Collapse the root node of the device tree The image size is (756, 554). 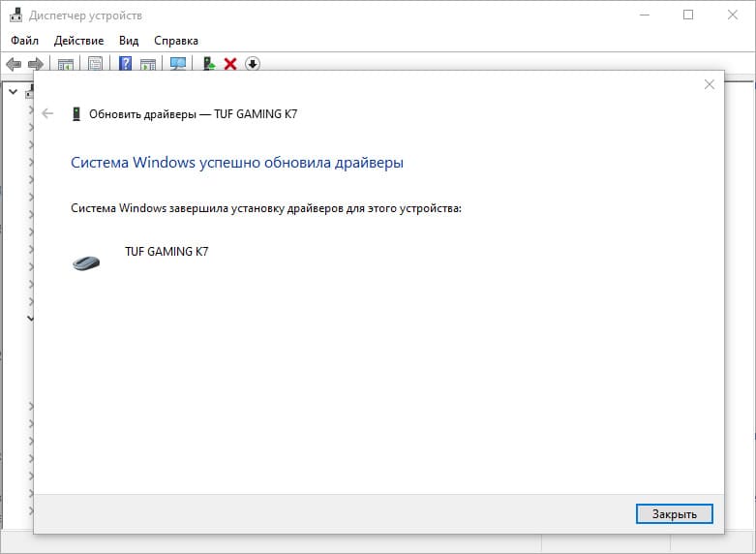pos(14,91)
